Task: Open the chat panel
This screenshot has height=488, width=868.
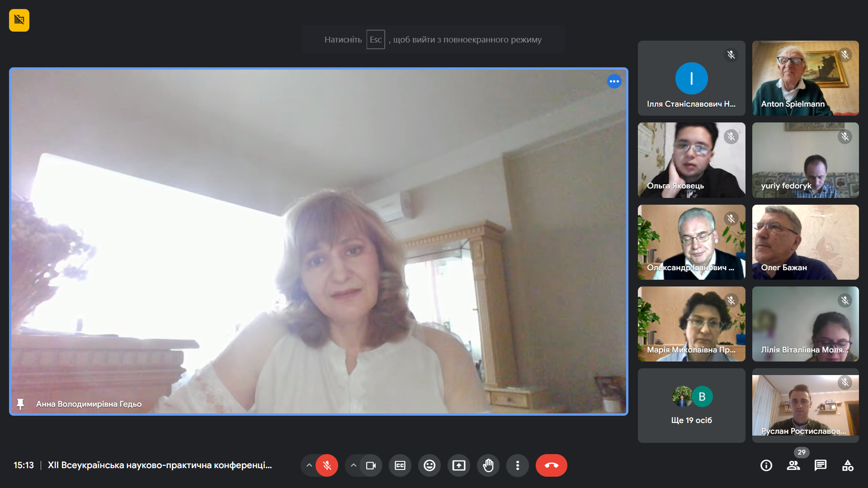Action: (x=821, y=465)
